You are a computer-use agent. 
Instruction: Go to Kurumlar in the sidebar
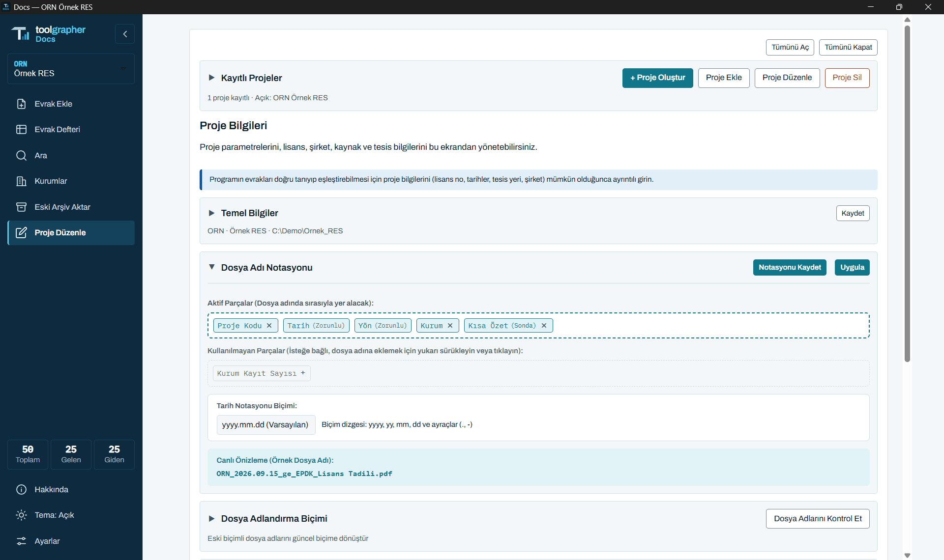click(71, 181)
